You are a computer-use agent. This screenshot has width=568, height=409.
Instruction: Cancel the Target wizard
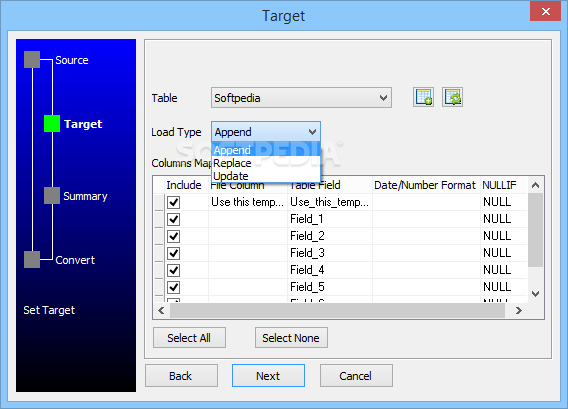(356, 376)
